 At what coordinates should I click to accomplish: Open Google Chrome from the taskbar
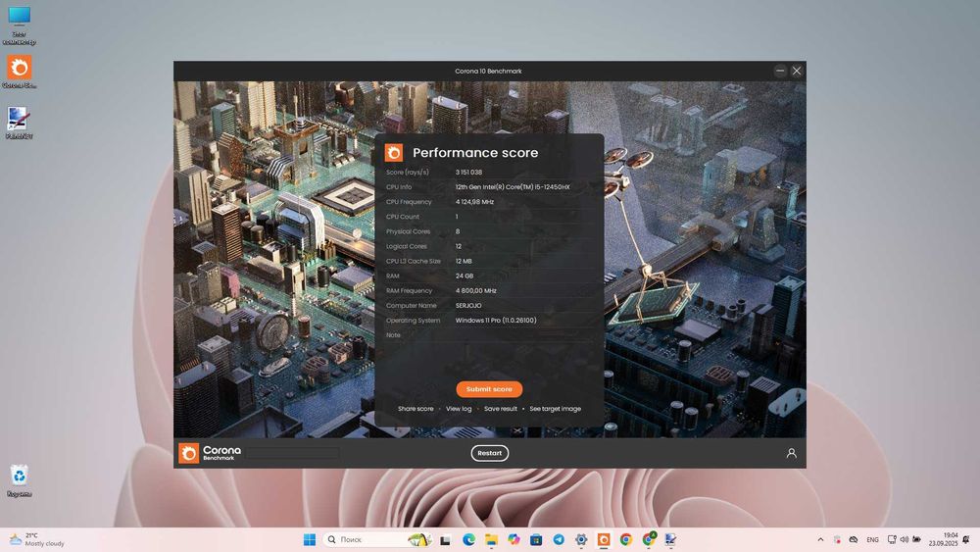626,539
